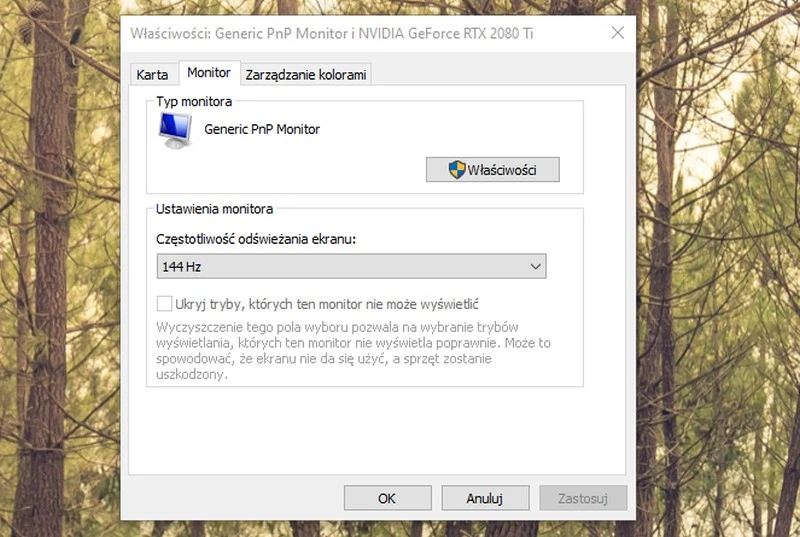Click the blue monitor icon
This screenshot has width=800, height=537.
point(176,130)
